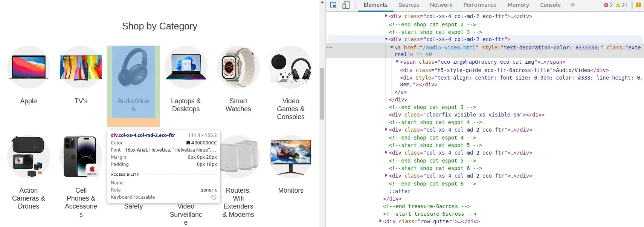Switch to the Sources tab
Screen dimensions: 644x227
point(409,5)
